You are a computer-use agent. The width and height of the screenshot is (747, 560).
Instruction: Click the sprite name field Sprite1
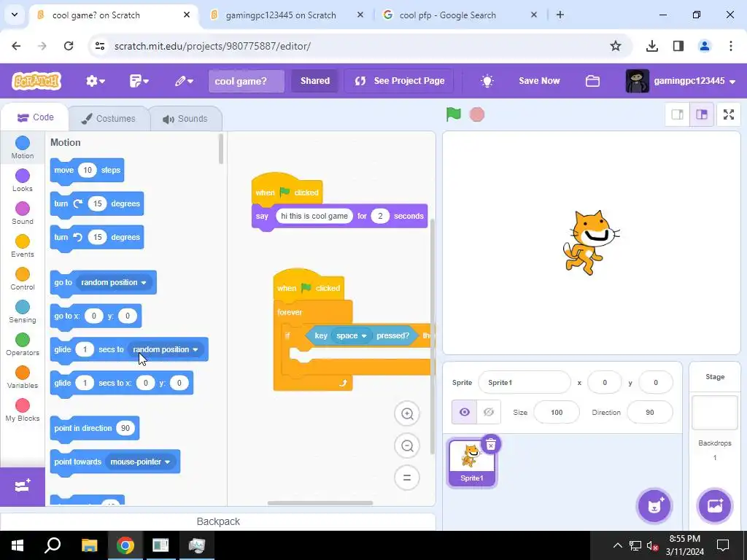(524, 382)
